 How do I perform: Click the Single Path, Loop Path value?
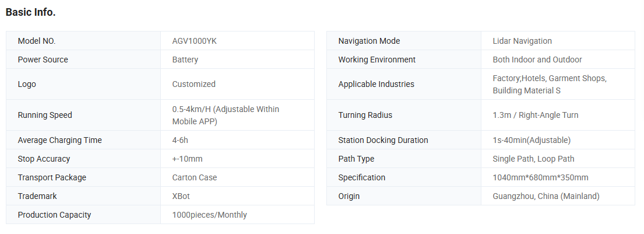(533, 159)
